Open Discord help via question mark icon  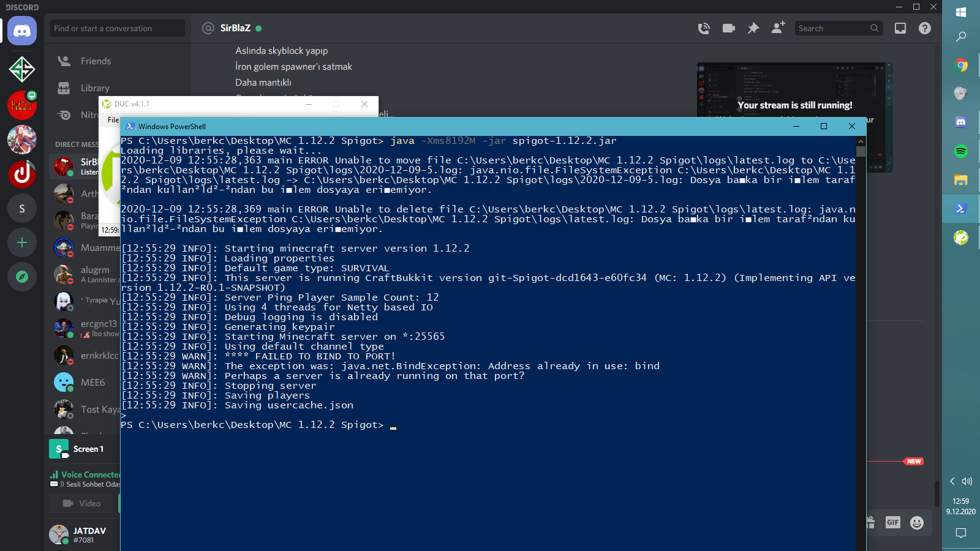[x=925, y=28]
